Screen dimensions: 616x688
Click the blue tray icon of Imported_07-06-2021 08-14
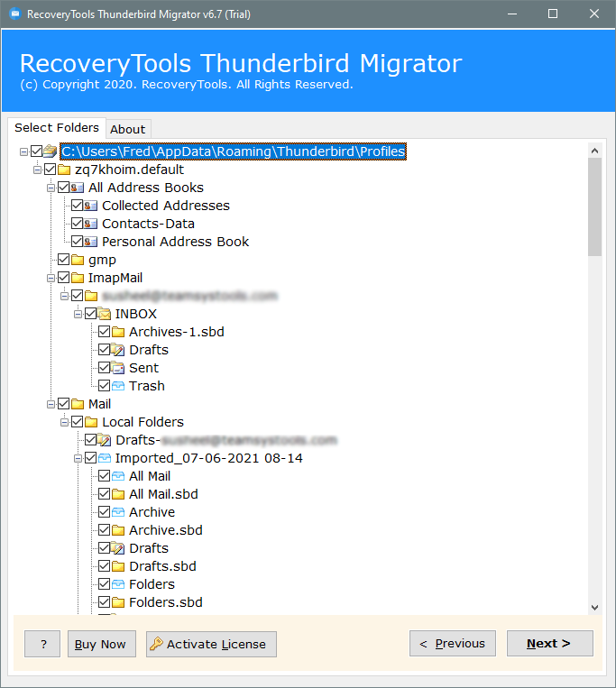point(105,458)
